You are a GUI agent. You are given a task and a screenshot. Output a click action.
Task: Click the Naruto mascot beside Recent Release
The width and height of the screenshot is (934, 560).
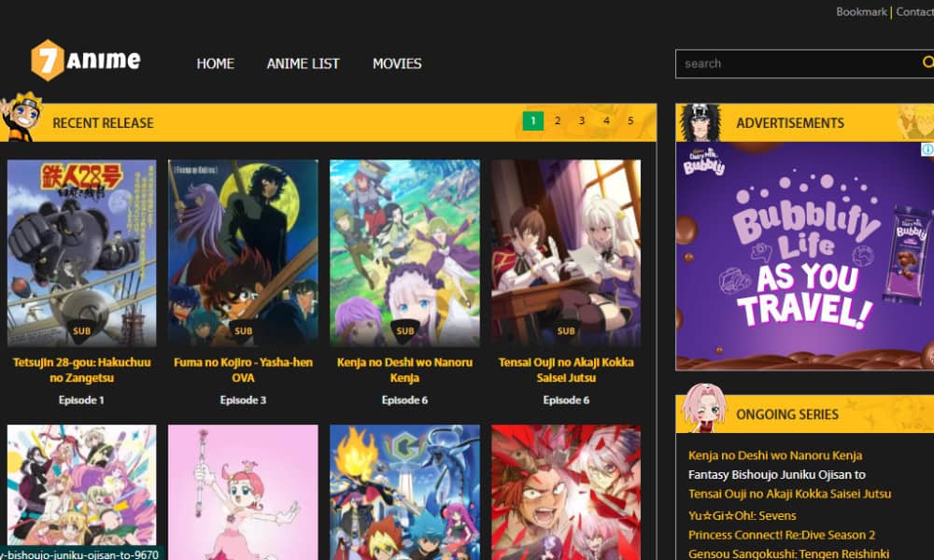(21, 117)
